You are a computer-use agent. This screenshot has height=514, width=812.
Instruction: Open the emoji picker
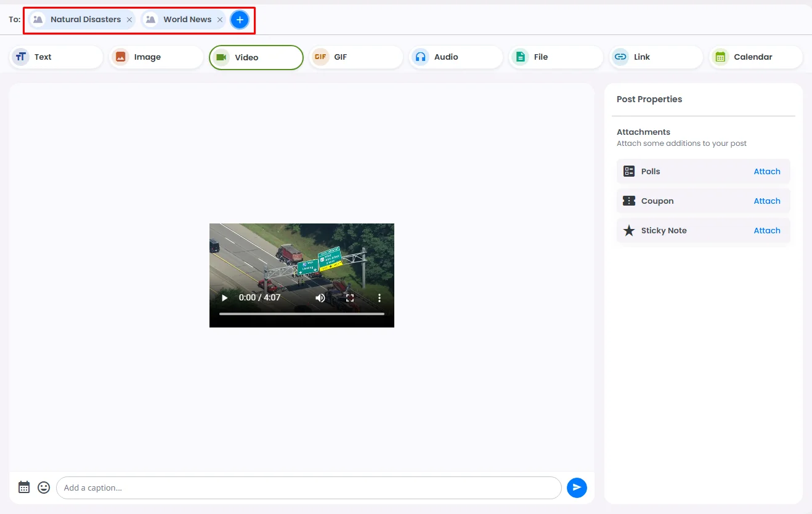click(44, 488)
